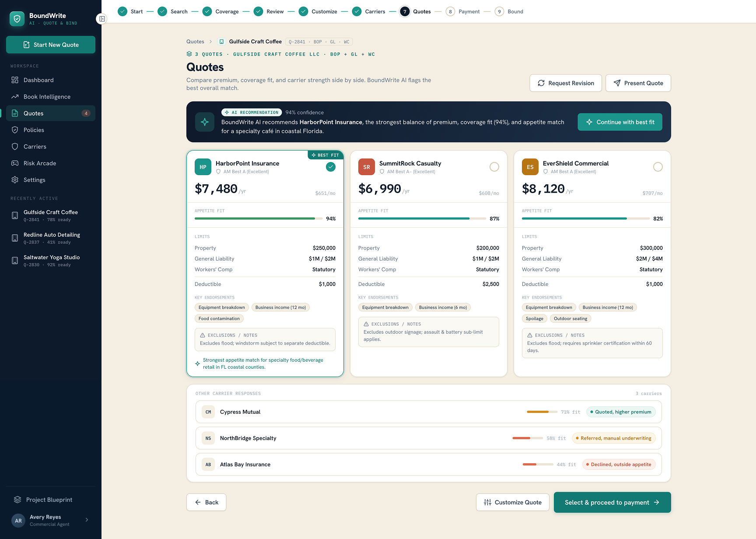Click SummitRock exclusions warning icon
This screenshot has height=539, width=756.
366,324
